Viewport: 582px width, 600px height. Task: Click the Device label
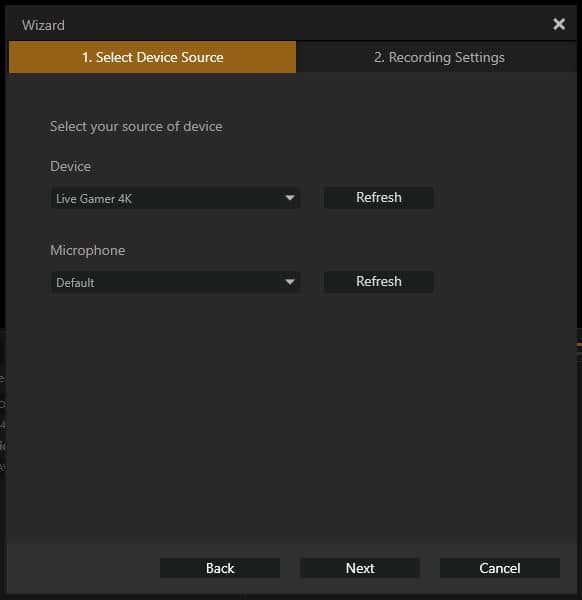click(x=70, y=166)
